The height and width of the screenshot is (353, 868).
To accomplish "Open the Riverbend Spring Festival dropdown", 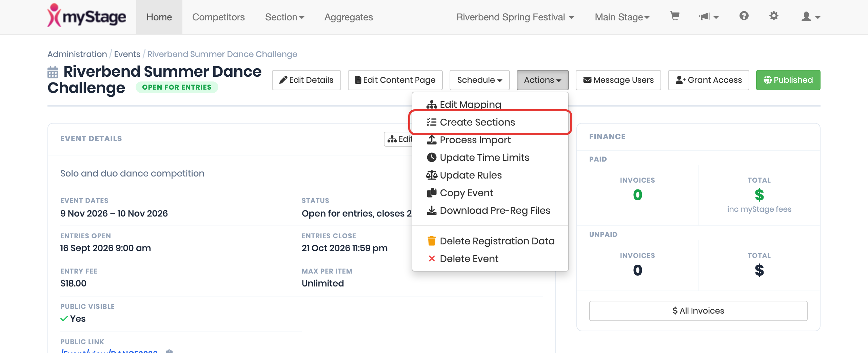I will [x=515, y=17].
